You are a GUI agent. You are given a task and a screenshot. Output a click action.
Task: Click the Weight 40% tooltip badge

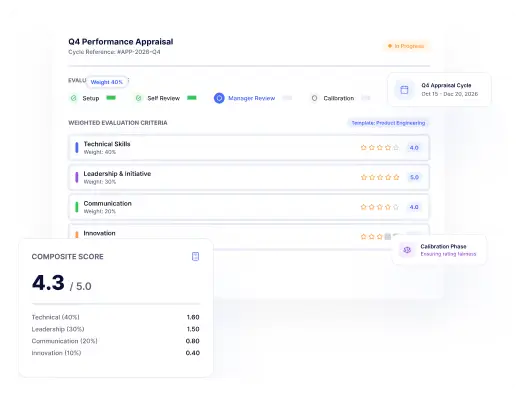[107, 82]
